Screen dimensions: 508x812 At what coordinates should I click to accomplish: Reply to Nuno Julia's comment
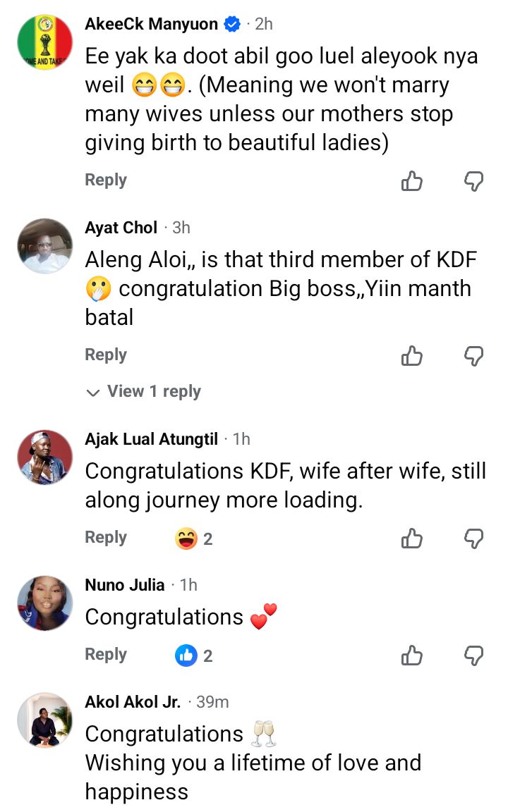pyautogui.click(x=106, y=655)
